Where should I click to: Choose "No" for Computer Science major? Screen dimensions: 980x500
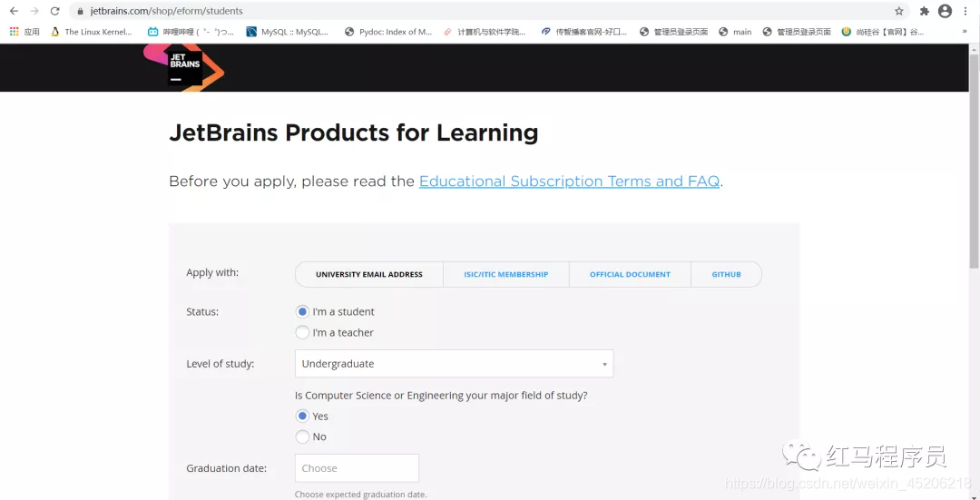click(303, 436)
